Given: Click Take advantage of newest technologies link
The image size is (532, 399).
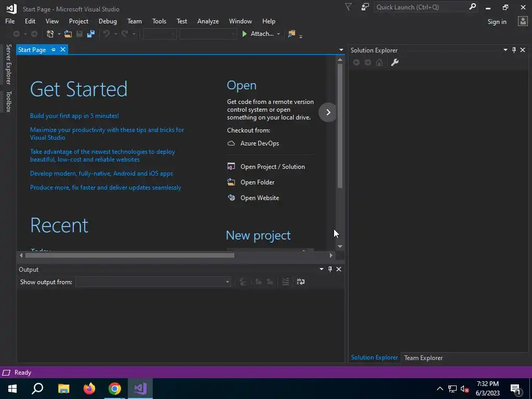Looking at the screenshot, I should point(102,155).
